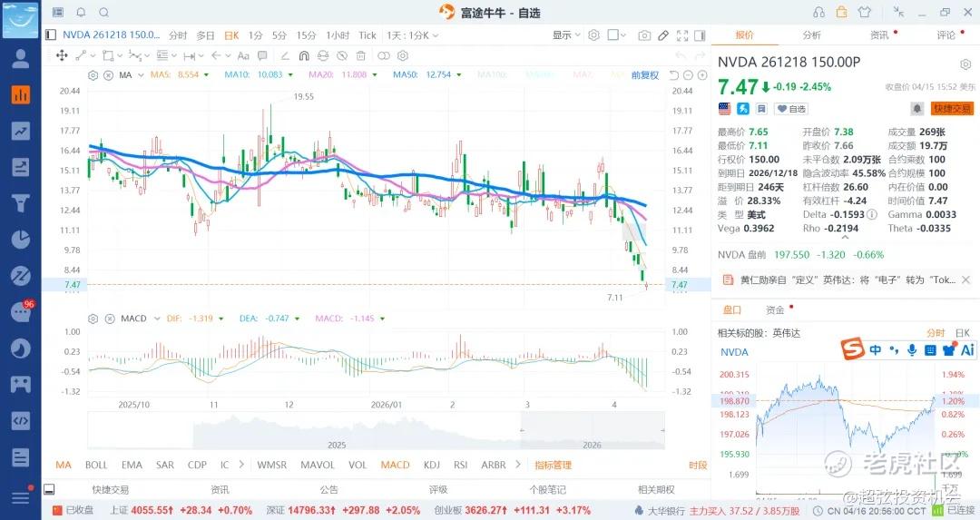Viewport: 980px width, 520px height.
Task: Zoom in chart with plus icon
Action: (x=702, y=75)
